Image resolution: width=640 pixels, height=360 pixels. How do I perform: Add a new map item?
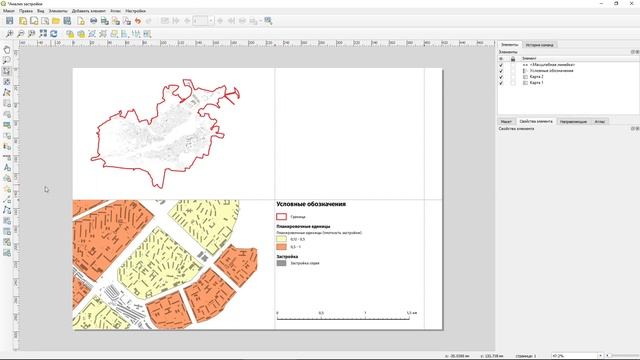click(x=7, y=103)
